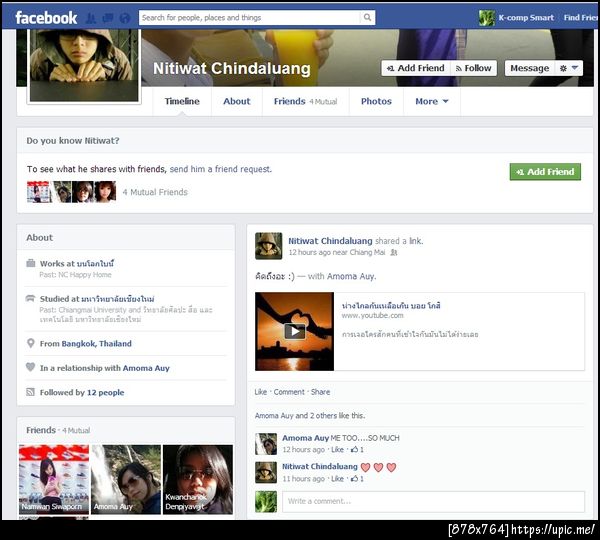Open notifications globe icon
600x540 pixels.
tap(125, 18)
